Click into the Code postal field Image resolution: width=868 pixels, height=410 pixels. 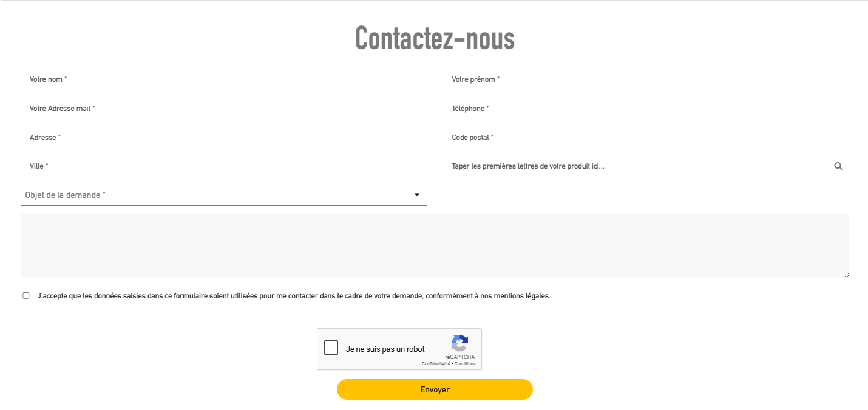tap(646, 138)
